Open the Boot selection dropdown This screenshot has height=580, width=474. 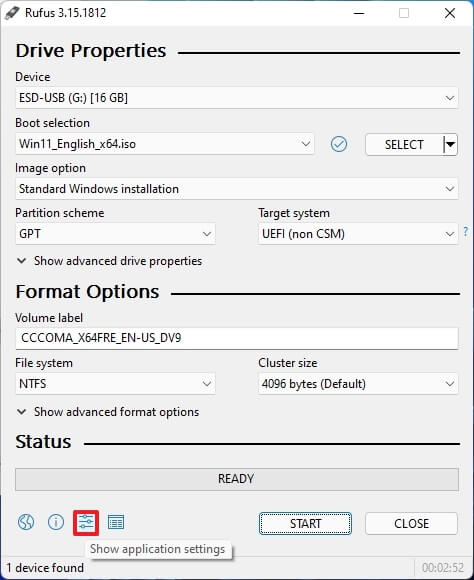click(165, 144)
